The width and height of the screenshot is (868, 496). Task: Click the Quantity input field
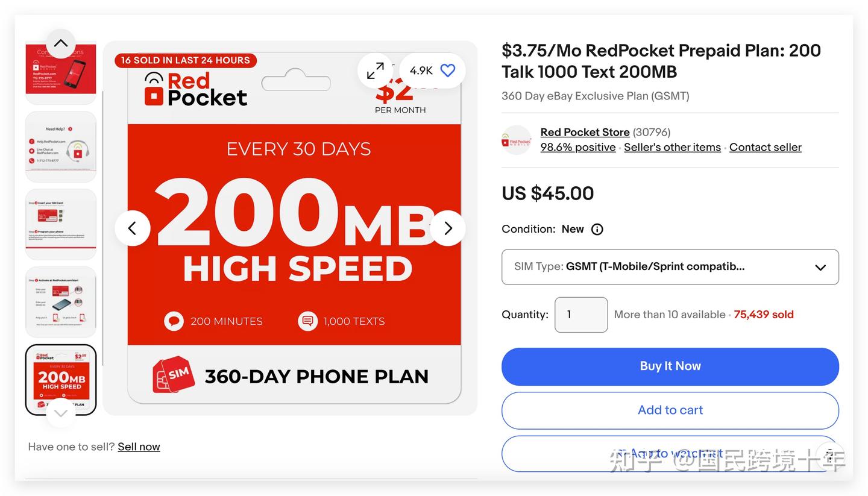click(580, 315)
